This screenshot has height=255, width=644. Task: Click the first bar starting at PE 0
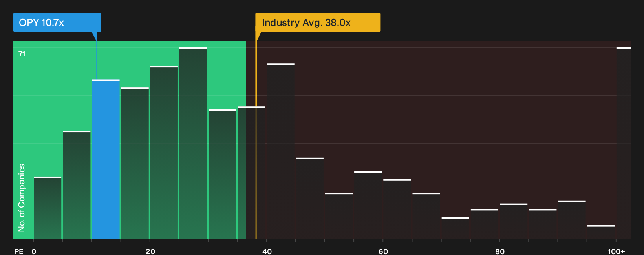click(x=48, y=208)
